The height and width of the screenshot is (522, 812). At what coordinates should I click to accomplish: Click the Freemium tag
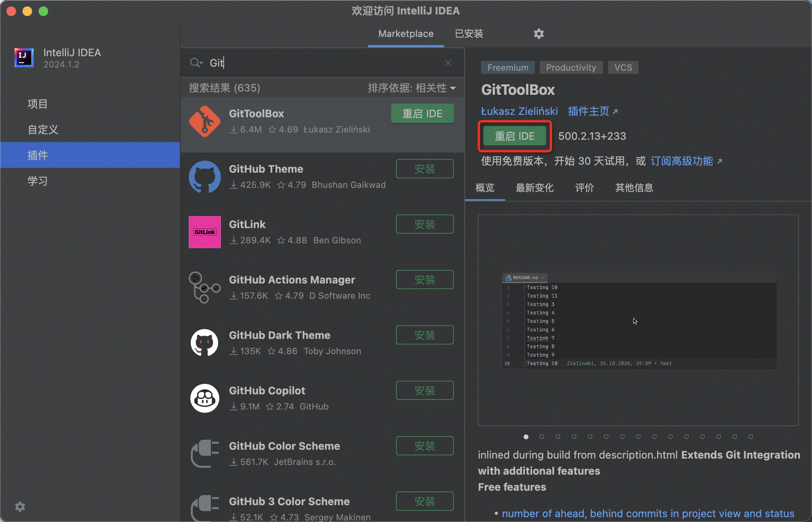click(508, 67)
